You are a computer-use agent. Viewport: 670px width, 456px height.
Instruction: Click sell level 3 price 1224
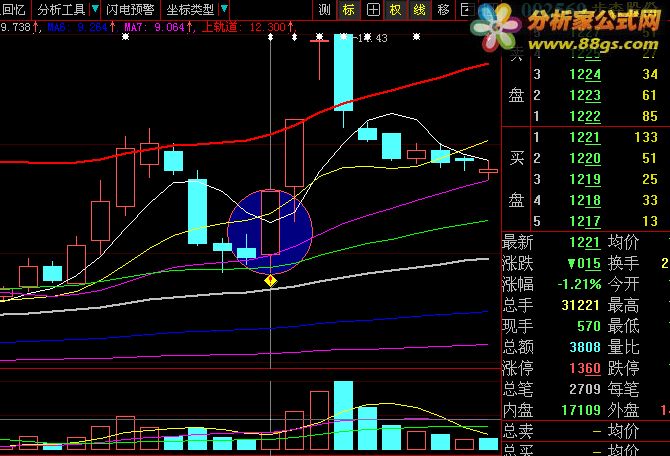click(585, 74)
